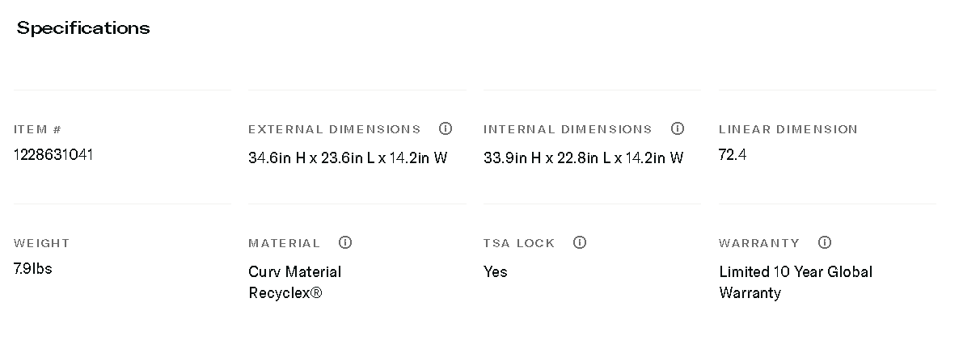Select the item number 1228631041
This screenshot has height=357, width=980.
[x=53, y=154]
